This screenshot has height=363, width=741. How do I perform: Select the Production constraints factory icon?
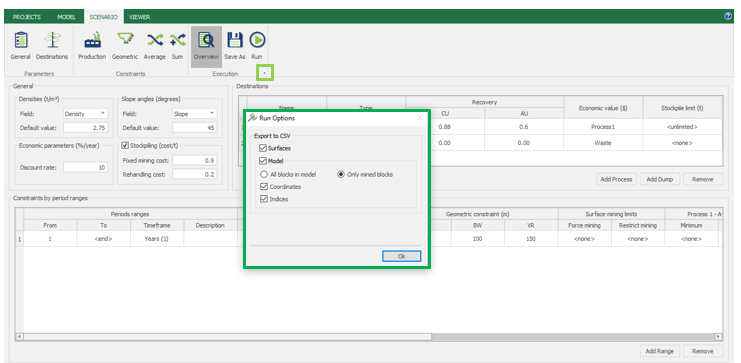92,41
